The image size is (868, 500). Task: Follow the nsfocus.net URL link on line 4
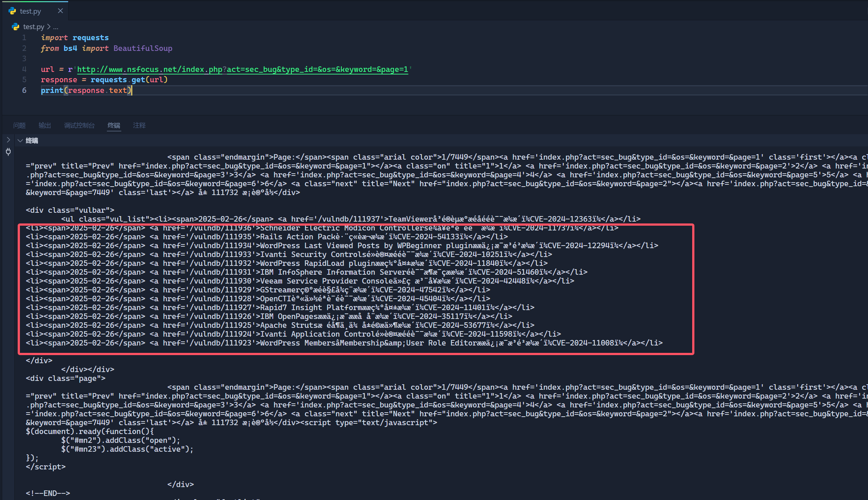[x=243, y=69]
